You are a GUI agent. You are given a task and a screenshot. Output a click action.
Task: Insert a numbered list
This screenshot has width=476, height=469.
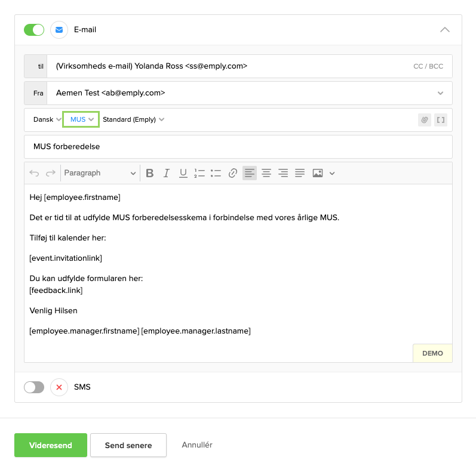pos(199,173)
